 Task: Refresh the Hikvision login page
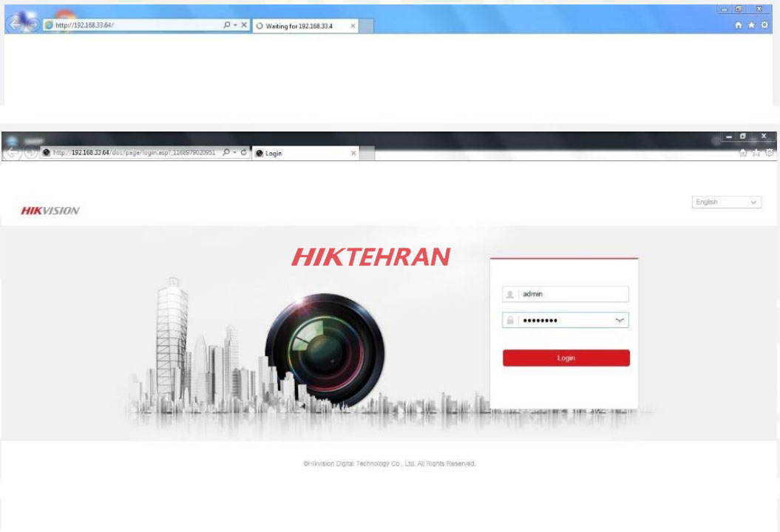click(x=244, y=152)
